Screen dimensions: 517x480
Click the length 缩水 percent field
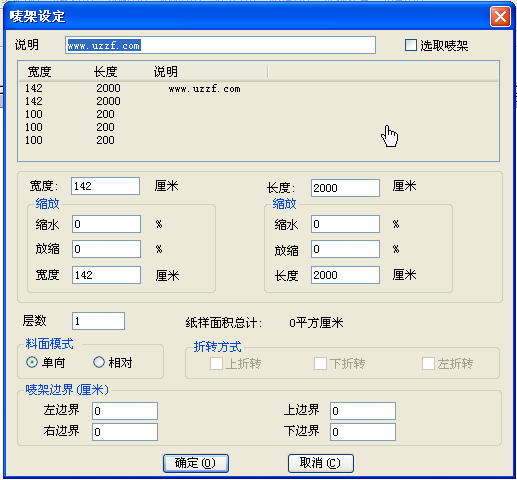345,224
